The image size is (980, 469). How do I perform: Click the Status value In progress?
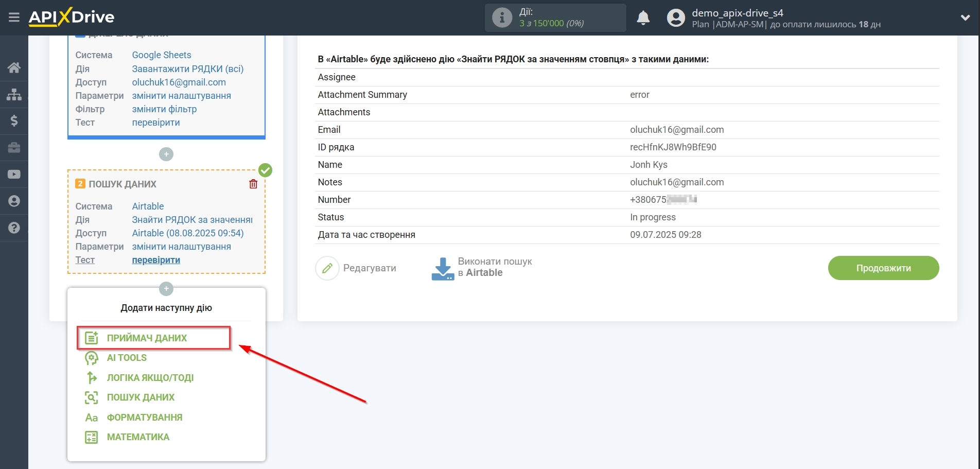653,217
